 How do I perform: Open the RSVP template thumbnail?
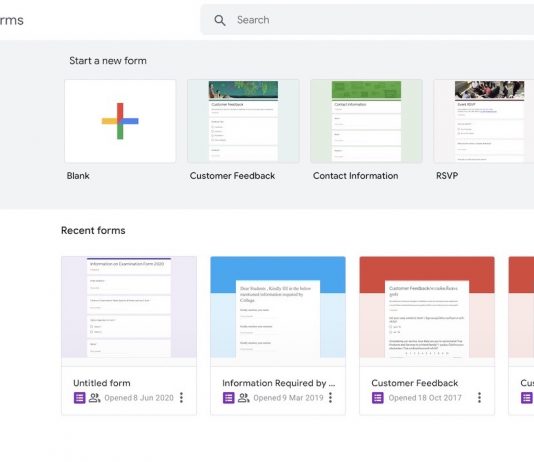(484, 121)
